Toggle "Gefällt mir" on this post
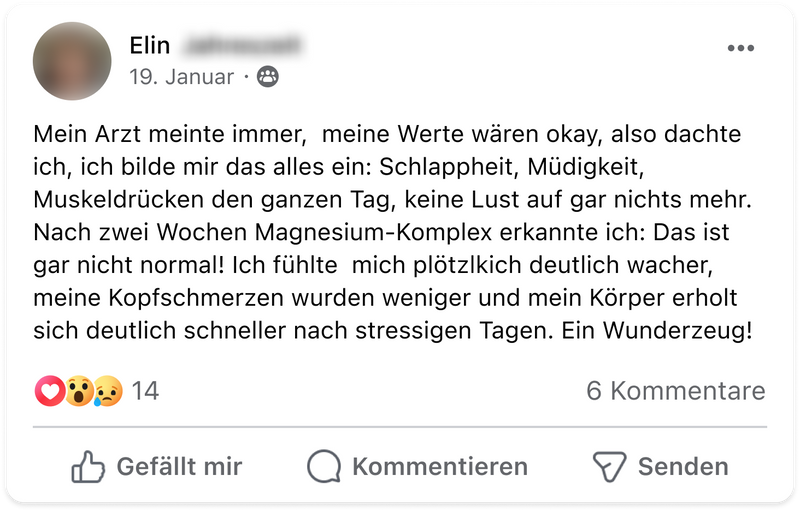The height and width of the screenshot is (511, 800). (179, 466)
